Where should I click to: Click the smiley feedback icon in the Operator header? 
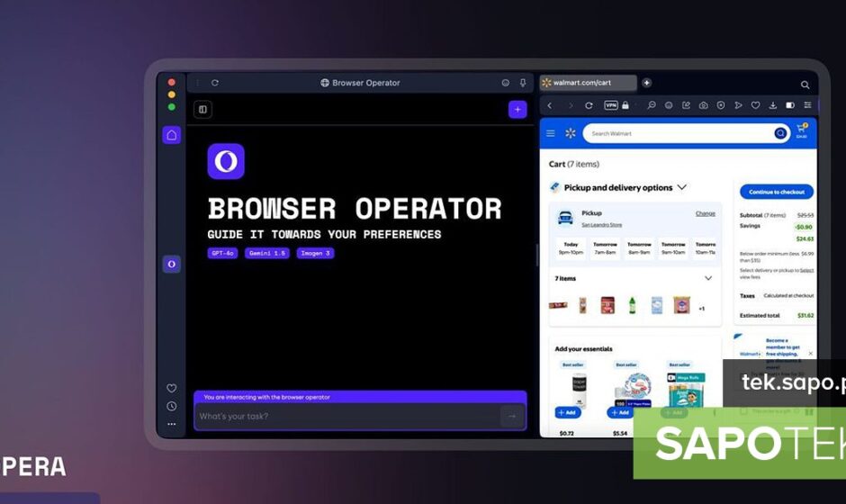coord(506,83)
